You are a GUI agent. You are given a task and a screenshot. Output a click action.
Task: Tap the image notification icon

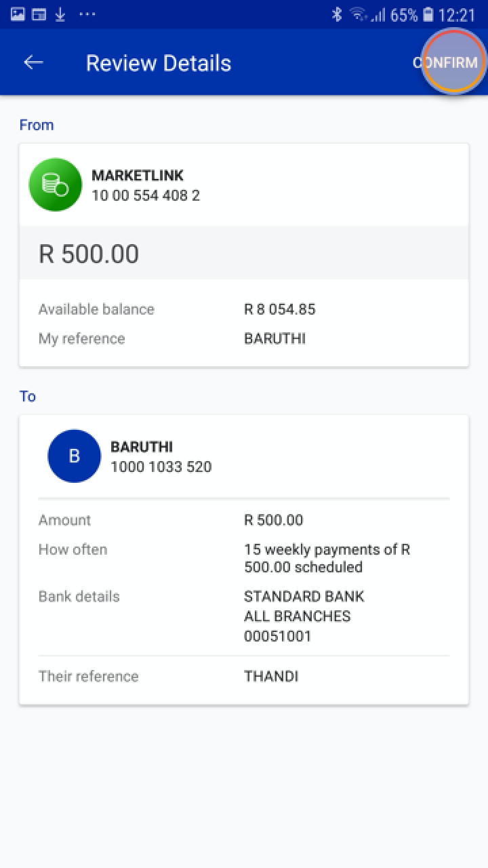tap(18, 14)
